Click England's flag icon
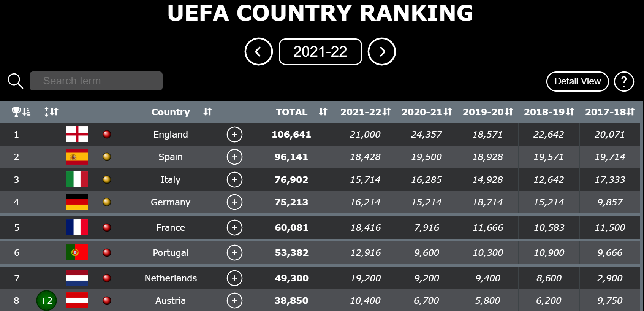The width and height of the screenshot is (644, 311). (77, 134)
